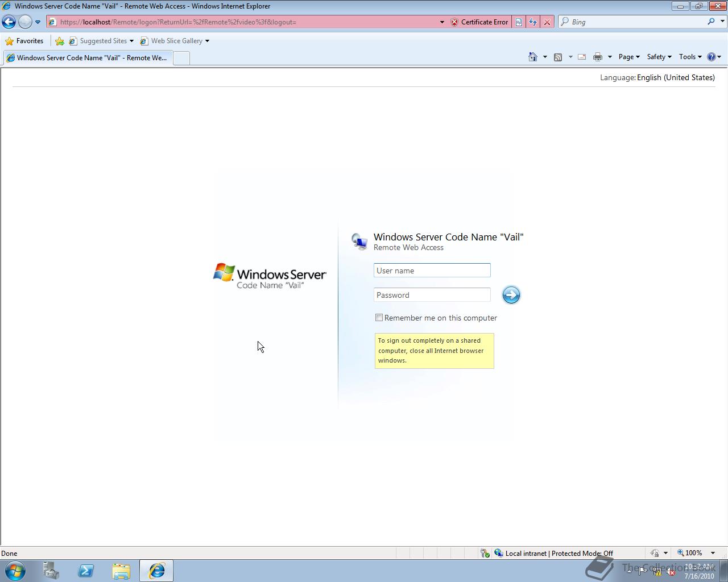Click the network warning tray icon
Image resolution: width=728 pixels, height=582 pixels.
656,572
